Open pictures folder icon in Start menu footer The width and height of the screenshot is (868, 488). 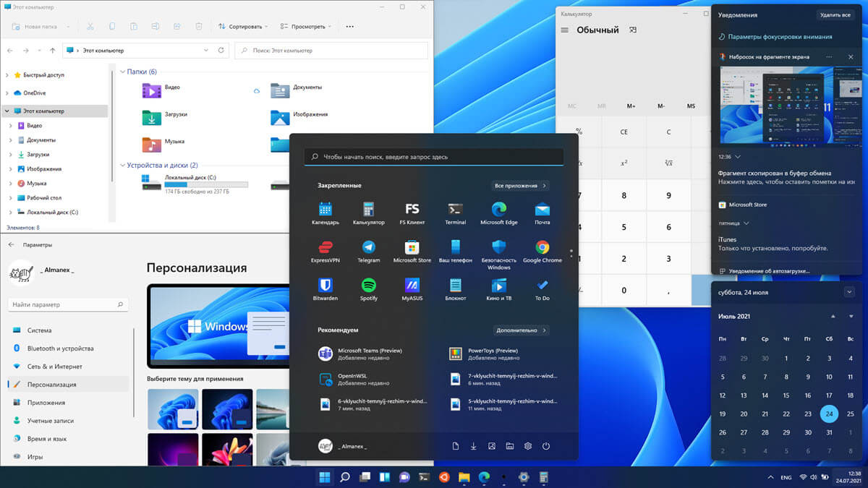(x=492, y=446)
